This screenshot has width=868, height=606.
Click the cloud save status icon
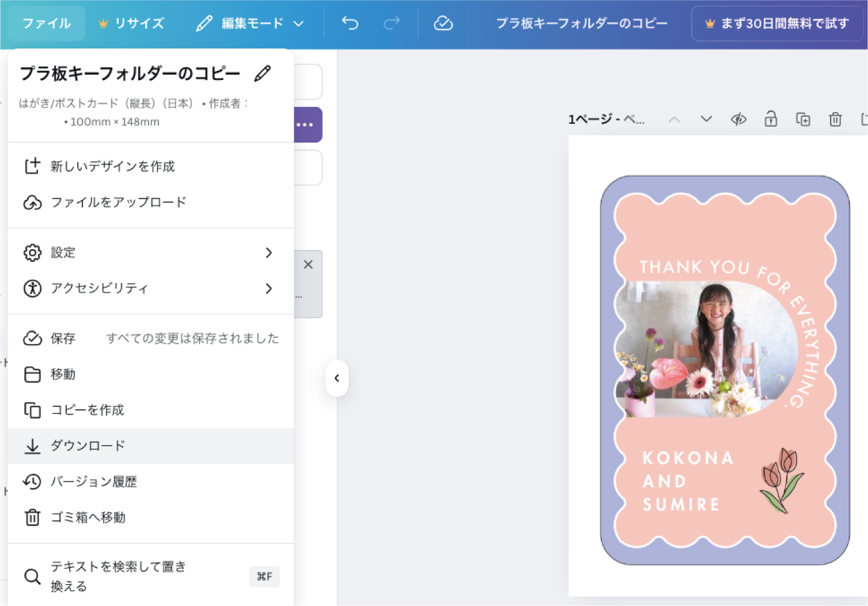[443, 23]
